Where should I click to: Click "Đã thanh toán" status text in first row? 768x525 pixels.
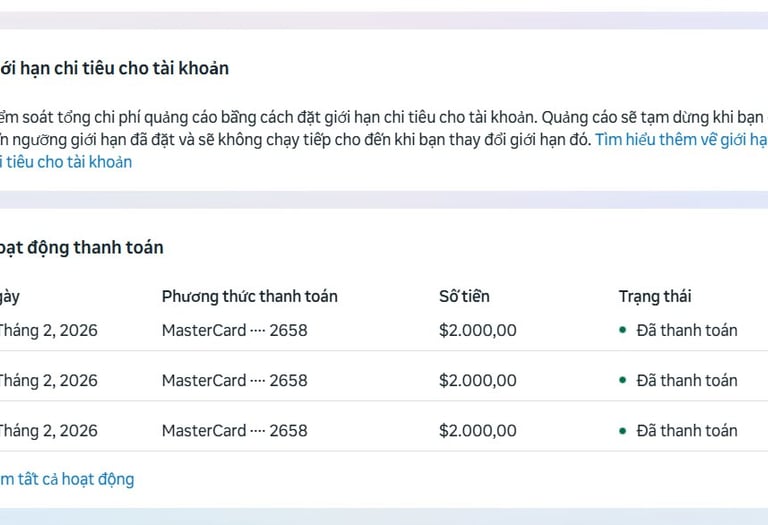click(x=686, y=330)
